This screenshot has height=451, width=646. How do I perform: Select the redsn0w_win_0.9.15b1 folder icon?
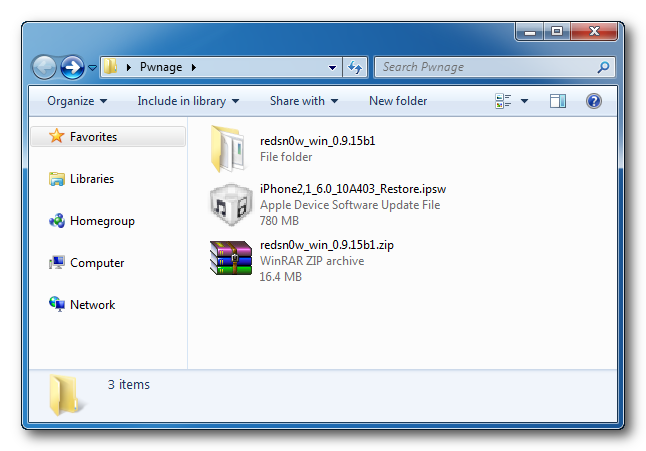(229, 149)
